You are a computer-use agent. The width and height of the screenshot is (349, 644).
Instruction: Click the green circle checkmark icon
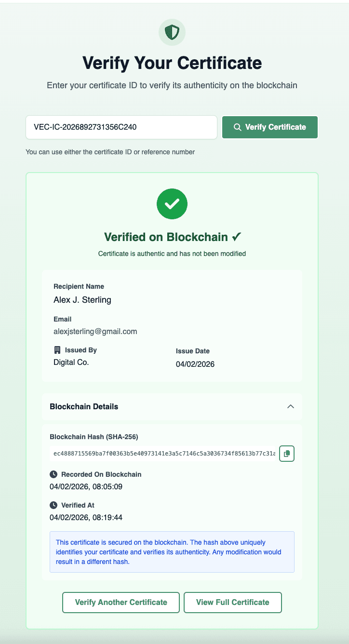[172, 204]
